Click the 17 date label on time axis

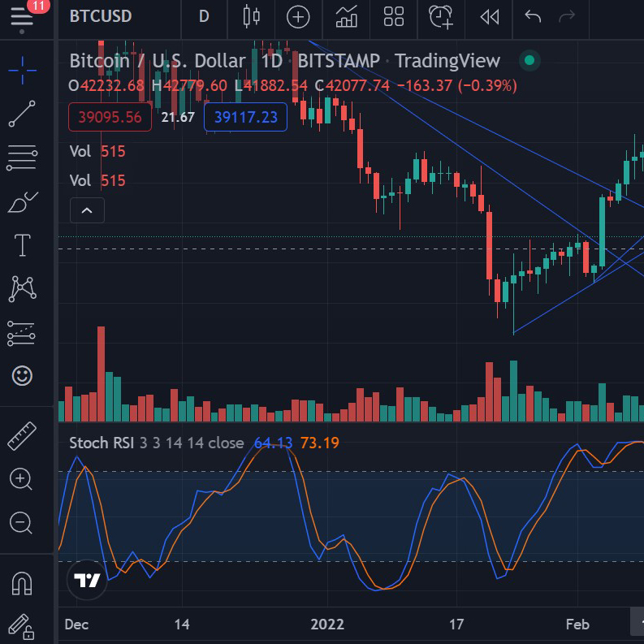coord(456,625)
